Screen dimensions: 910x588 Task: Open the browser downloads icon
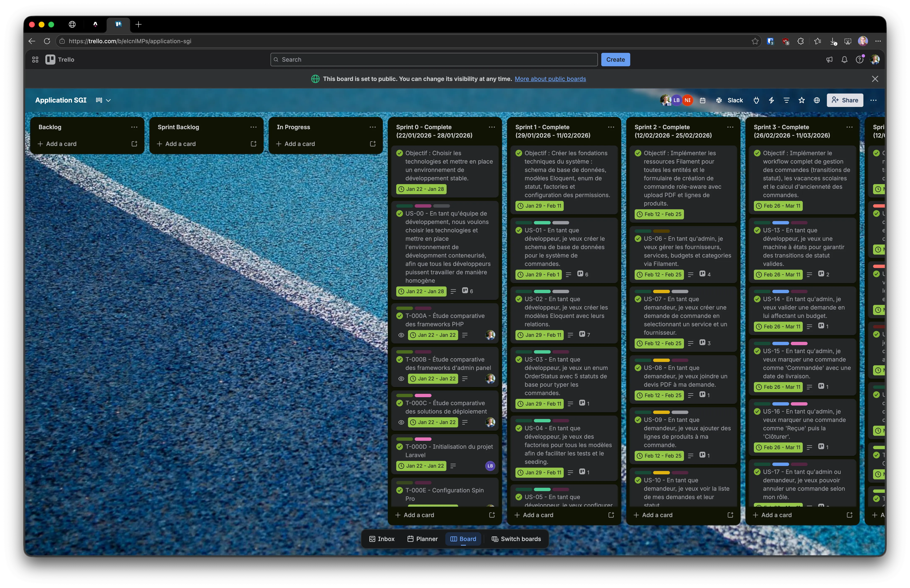(x=833, y=41)
